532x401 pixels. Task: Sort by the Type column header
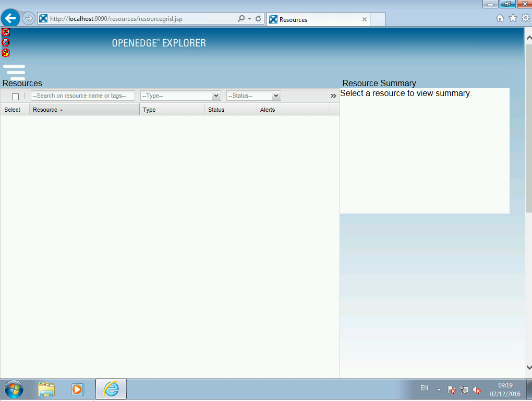172,110
